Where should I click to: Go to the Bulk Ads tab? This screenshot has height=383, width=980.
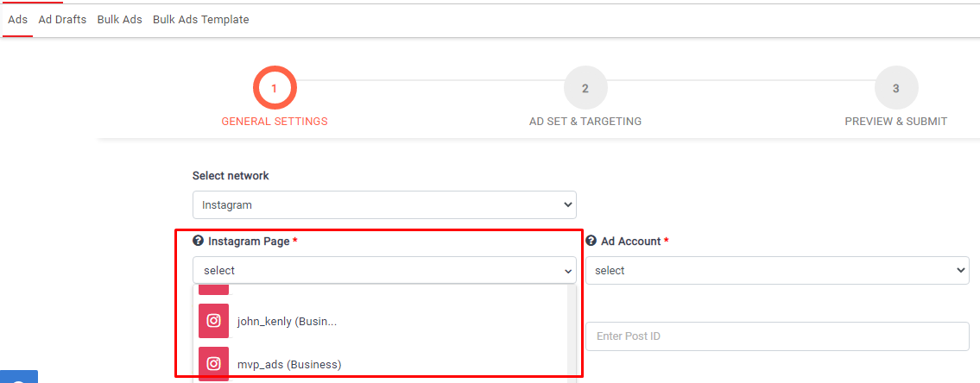tap(119, 19)
